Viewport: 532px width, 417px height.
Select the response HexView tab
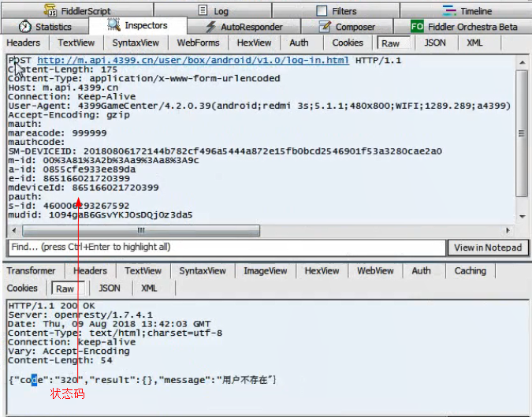click(x=322, y=270)
